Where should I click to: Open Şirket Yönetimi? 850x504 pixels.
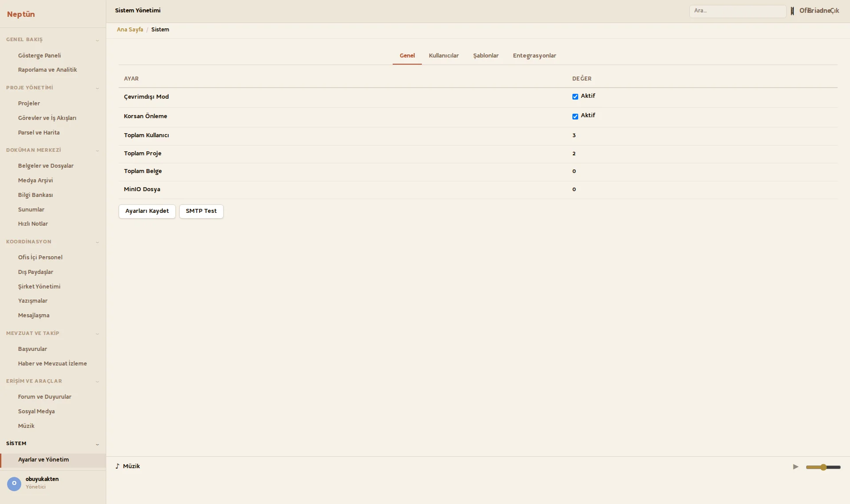click(x=39, y=287)
